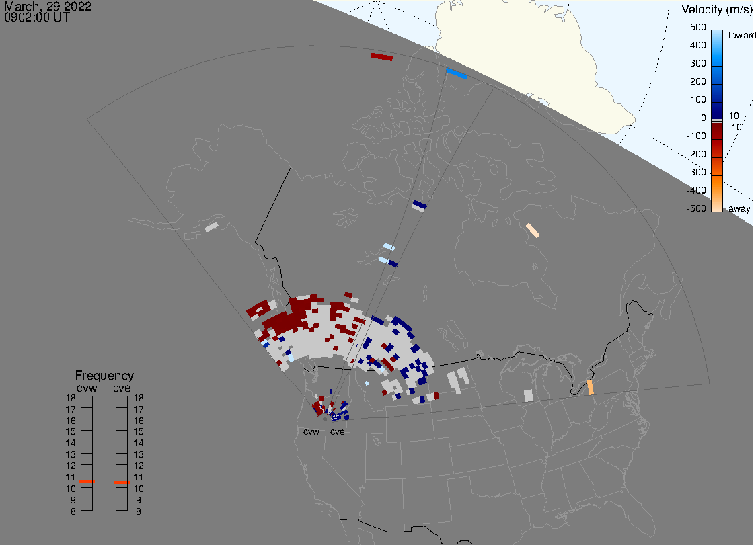Click the 14 label beside cvw bar
The width and height of the screenshot is (756, 545).
tap(71, 443)
